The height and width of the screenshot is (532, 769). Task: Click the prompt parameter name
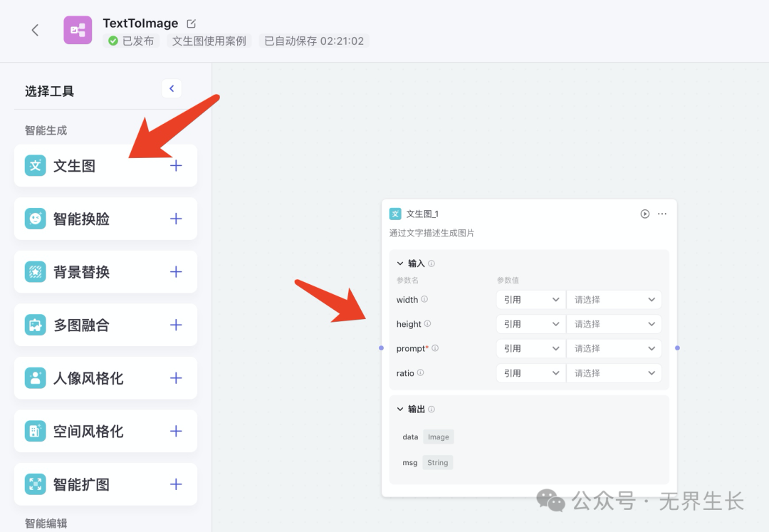pyautogui.click(x=411, y=349)
